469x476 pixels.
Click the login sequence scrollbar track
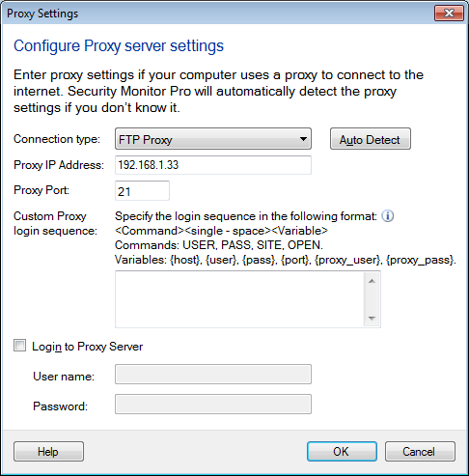click(372, 299)
